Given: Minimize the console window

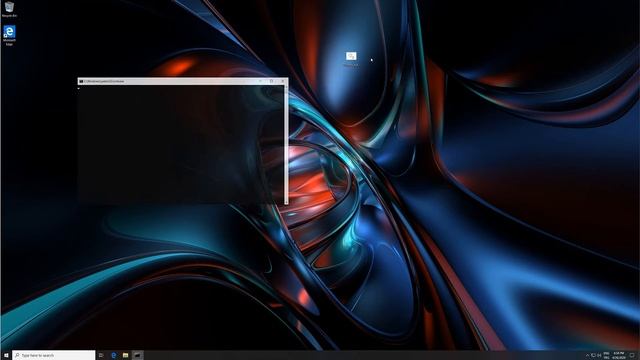Looking at the screenshot, I should pyautogui.click(x=260, y=81).
